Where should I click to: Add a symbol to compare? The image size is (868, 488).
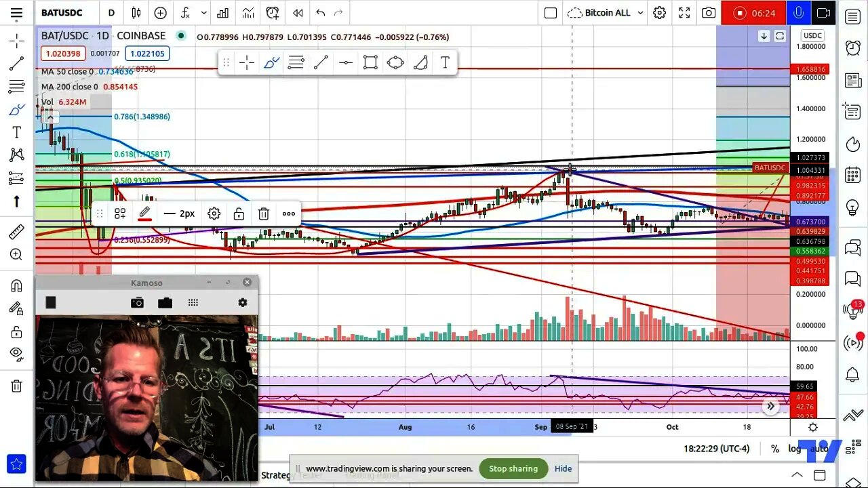coord(160,13)
